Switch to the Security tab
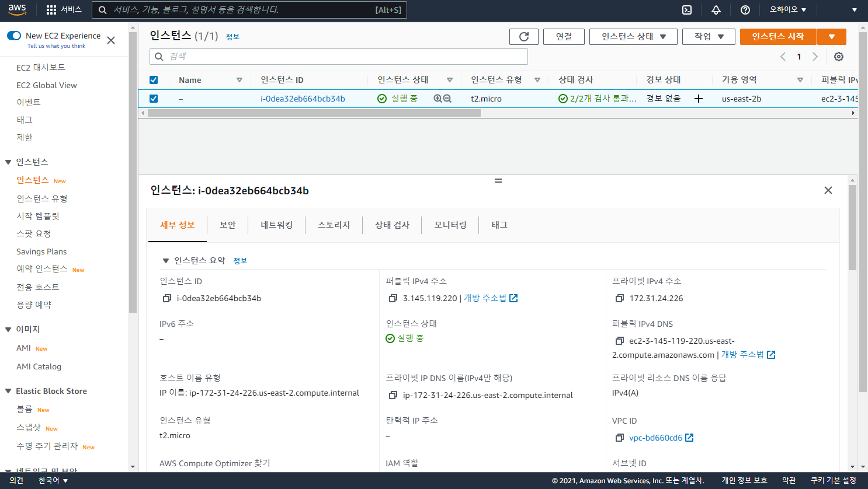Image resolution: width=868 pixels, height=489 pixels. point(228,225)
